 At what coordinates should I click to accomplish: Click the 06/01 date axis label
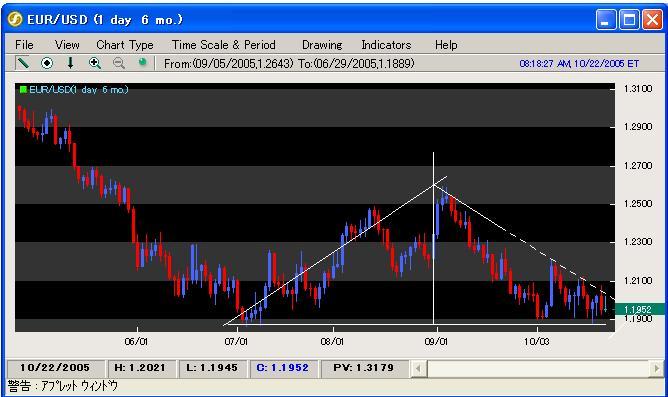point(136,342)
